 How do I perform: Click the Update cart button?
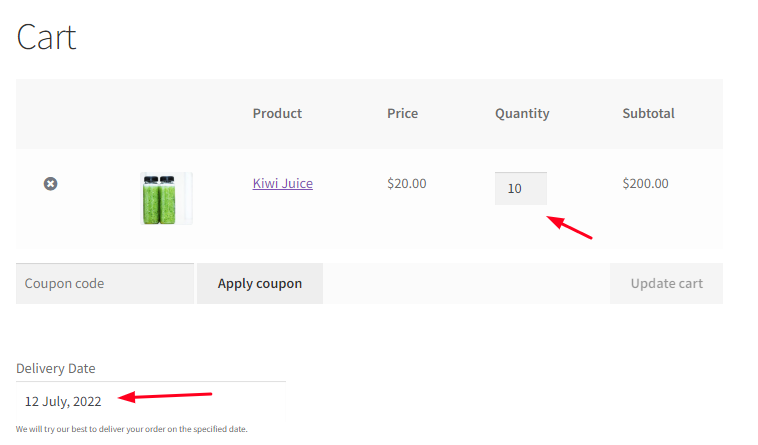tap(666, 283)
